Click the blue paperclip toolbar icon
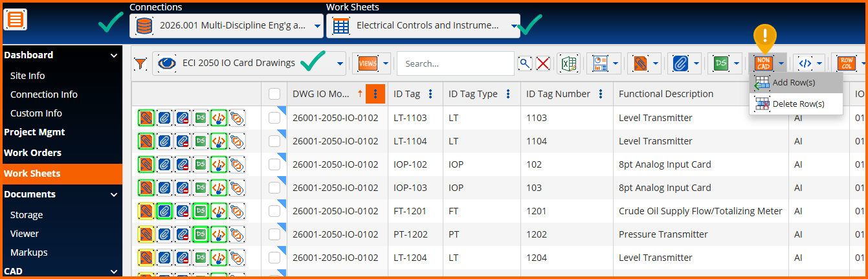Viewport: 868px width, 279px height. click(680, 63)
